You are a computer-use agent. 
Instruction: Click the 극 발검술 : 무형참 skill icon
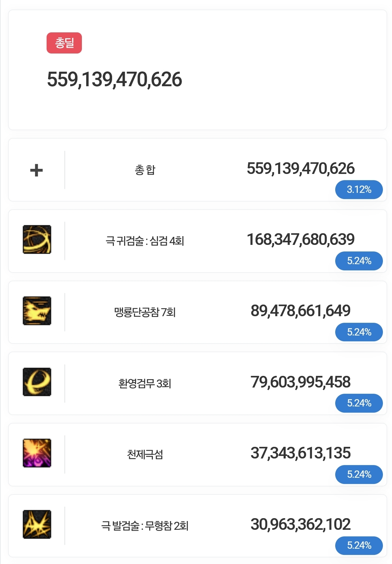pyautogui.click(x=37, y=524)
